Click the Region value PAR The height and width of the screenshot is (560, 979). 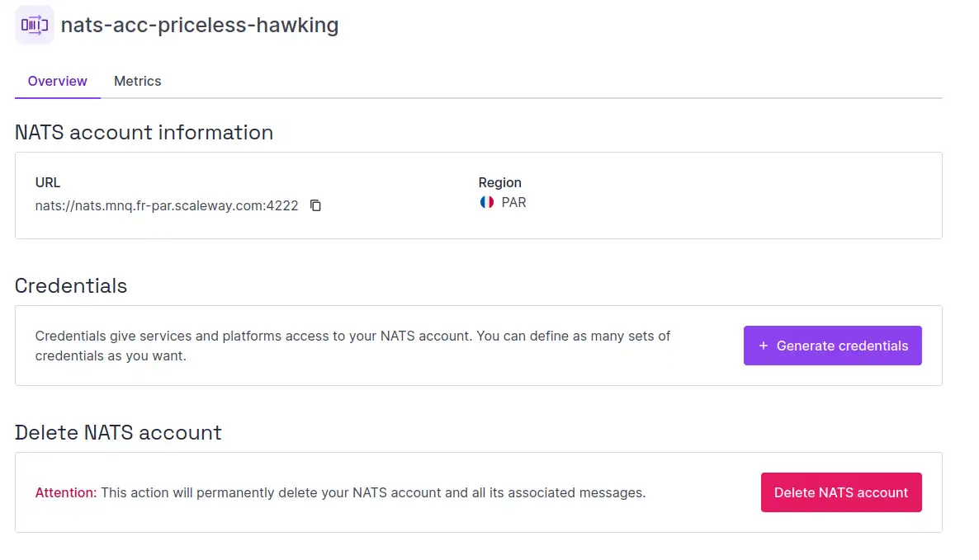pos(513,202)
